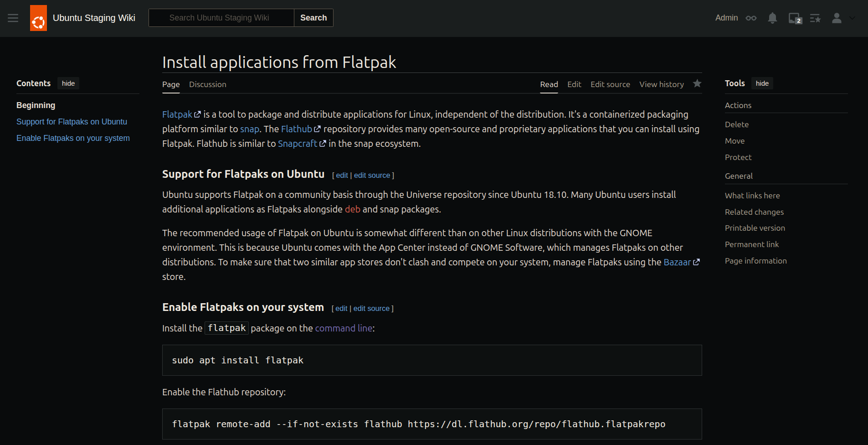Hide the Tools panel
The image size is (868, 445).
coord(762,83)
